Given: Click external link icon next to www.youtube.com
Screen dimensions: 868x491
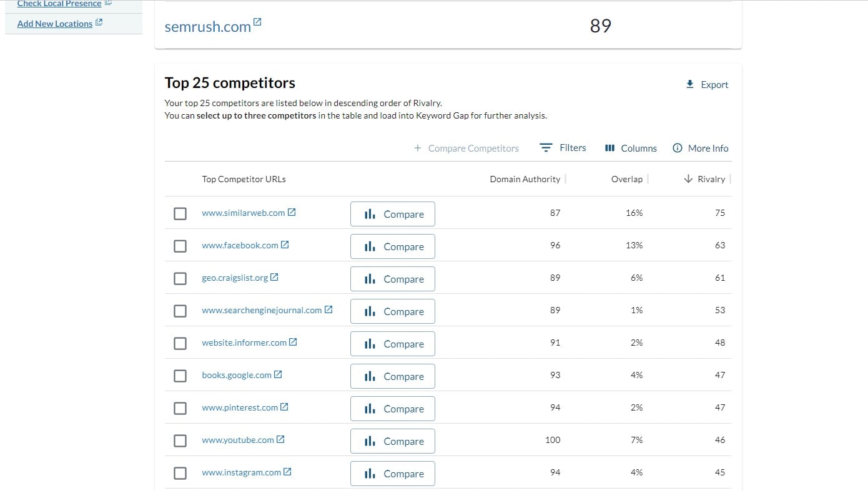Looking at the screenshot, I should [x=280, y=439].
